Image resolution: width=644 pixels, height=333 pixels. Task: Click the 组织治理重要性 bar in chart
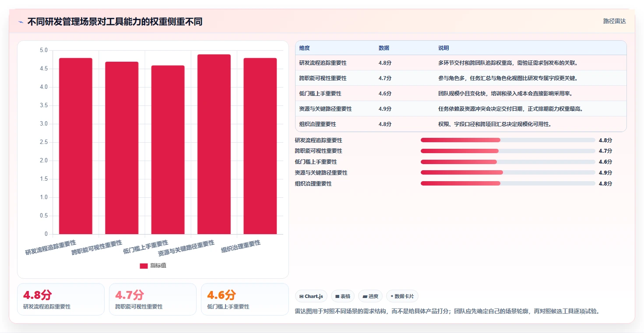click(x=260, y=146)
